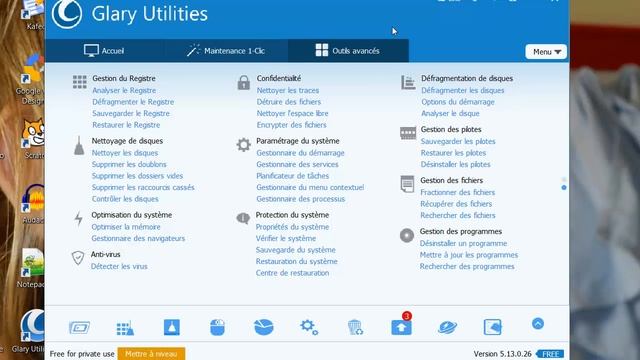Click Optimisation du système lightning icon

(x=79, y=218)
